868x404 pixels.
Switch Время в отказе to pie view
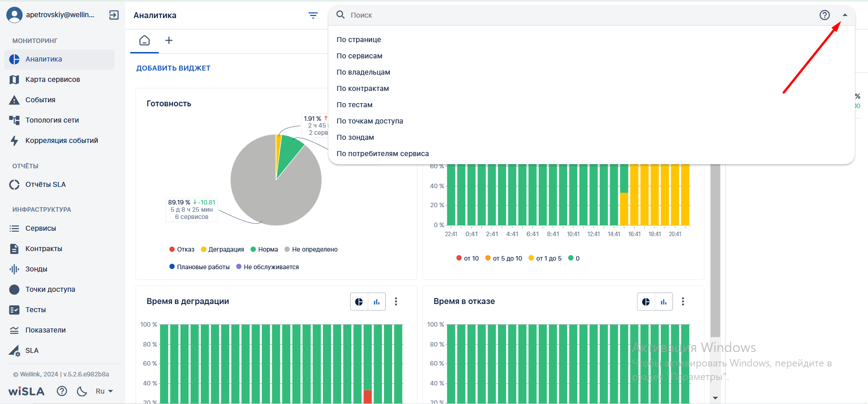(x=646, y=302)
